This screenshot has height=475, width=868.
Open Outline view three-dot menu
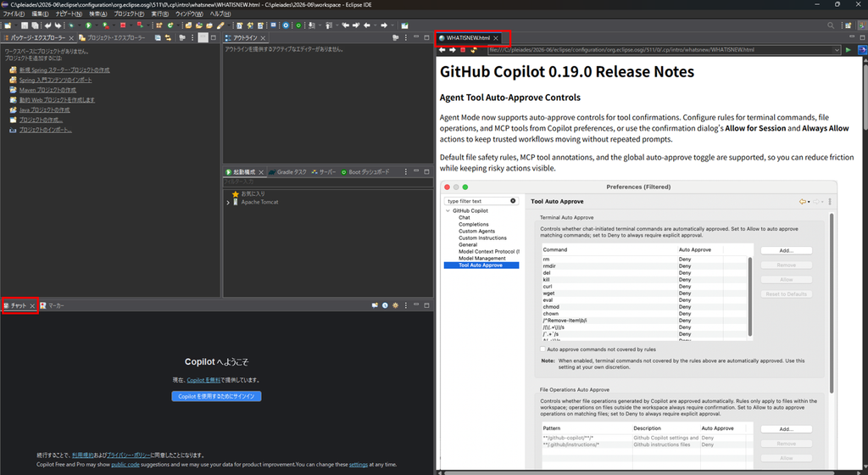coord(406,37)
